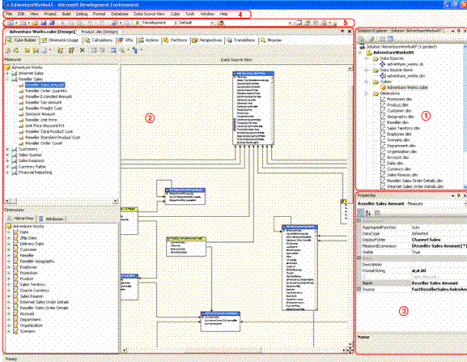Expand the Date dimension node
This screenshot has height=362, width=467.
pyautogui.click(x=9, y=232)
